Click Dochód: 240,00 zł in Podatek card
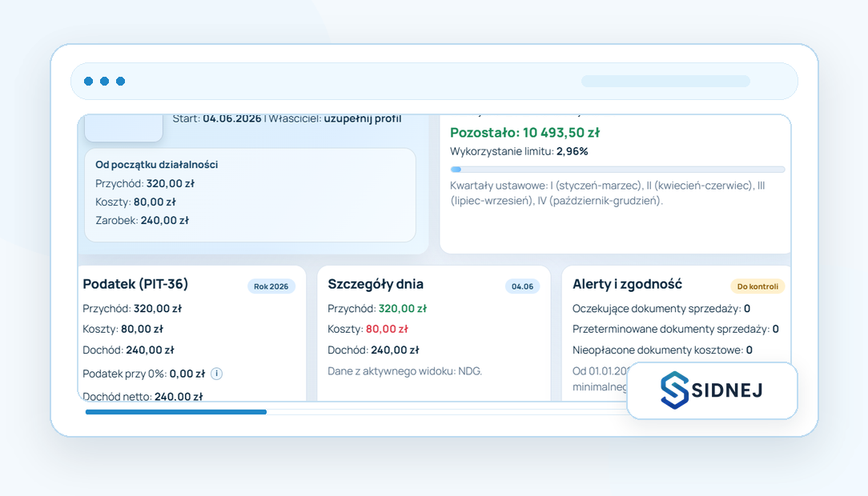The height and width of the screenshot is (496, 868). pyautogui.click(x=128, y=350)
